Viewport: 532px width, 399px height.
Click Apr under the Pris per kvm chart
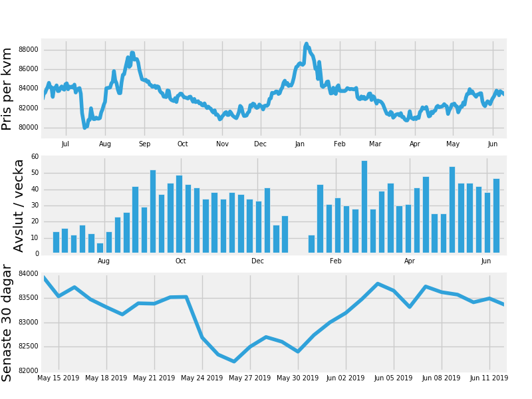[414, 144]
